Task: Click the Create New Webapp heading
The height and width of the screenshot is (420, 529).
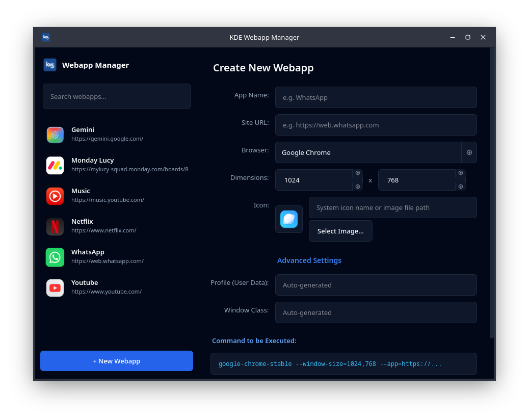Action: [263, 68]
